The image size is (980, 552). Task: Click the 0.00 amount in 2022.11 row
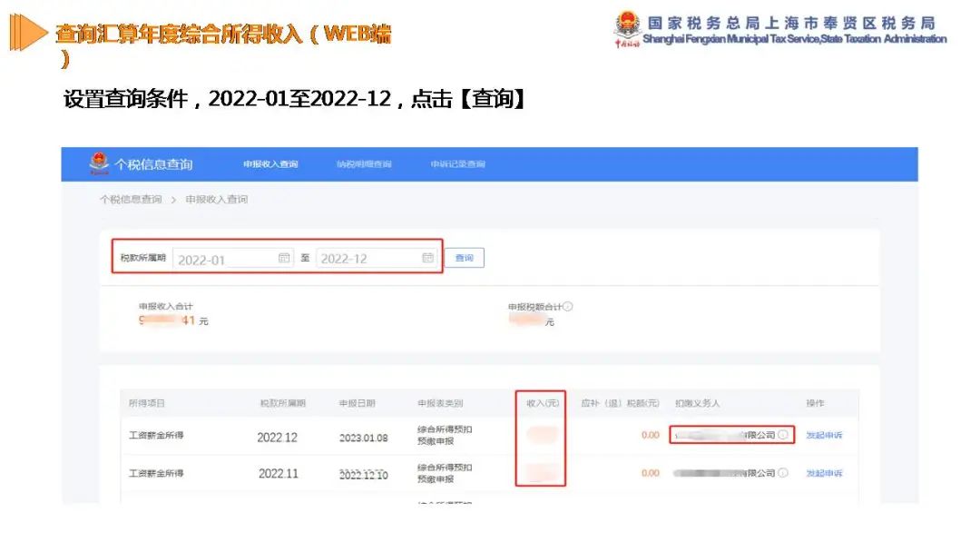pyautogui.click(x=650, y=473)
